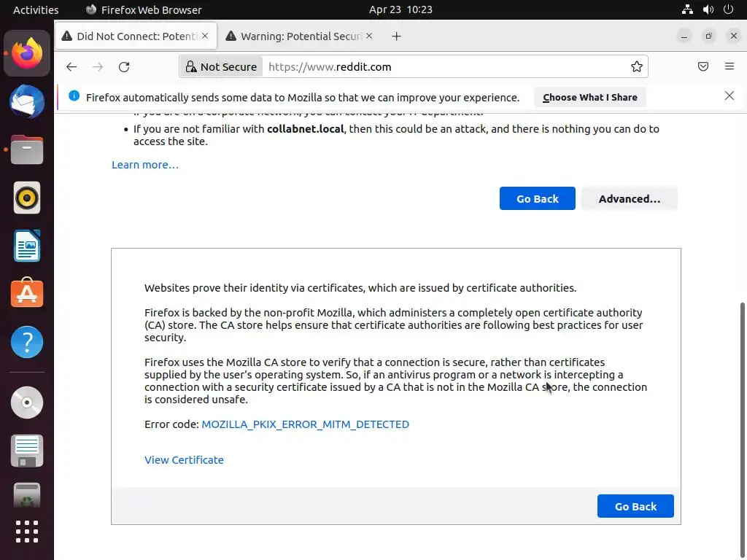
Task: Dismiss the Mozilla data notification bar
Action: 729,96
